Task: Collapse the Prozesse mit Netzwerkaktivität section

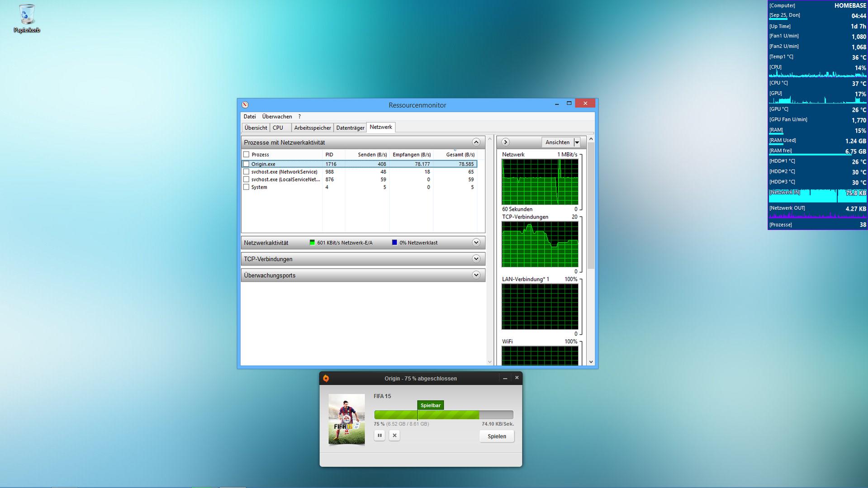Action: coord(476,142)
